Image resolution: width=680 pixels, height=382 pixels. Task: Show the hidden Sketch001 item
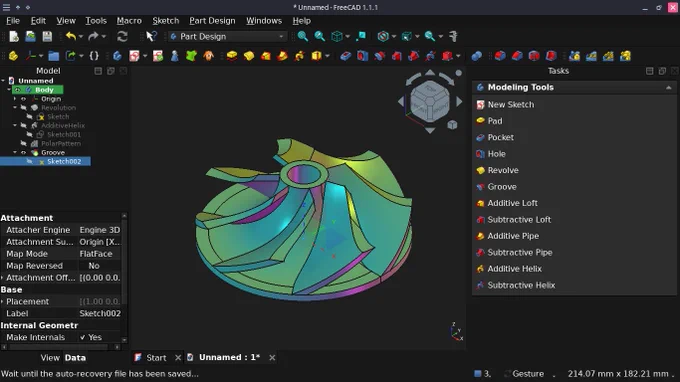pyautogui.click(x=29, y=134)
